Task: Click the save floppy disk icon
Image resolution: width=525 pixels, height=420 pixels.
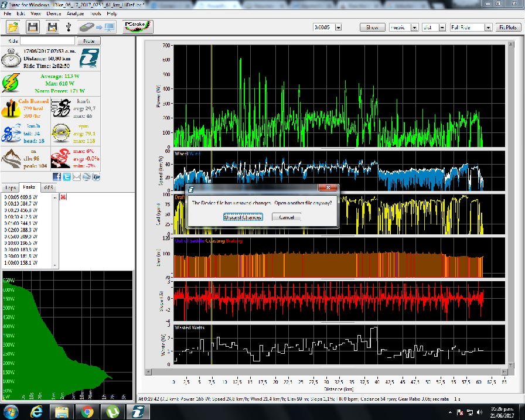Action: (33, 27)
